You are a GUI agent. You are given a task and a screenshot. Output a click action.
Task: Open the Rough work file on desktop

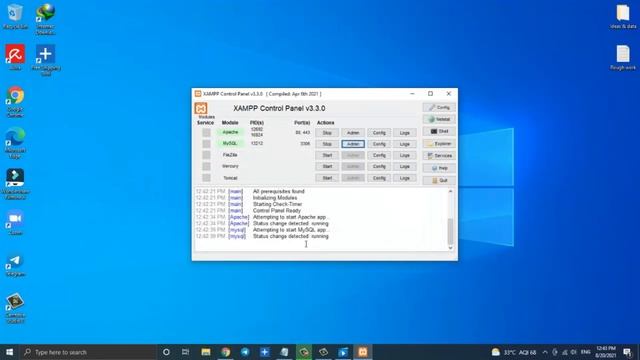coord(623,57)
